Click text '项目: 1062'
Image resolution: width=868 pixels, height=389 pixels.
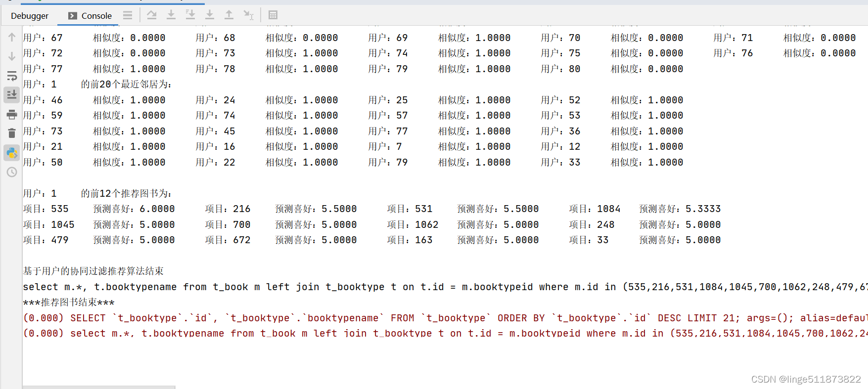click(412, 224)
